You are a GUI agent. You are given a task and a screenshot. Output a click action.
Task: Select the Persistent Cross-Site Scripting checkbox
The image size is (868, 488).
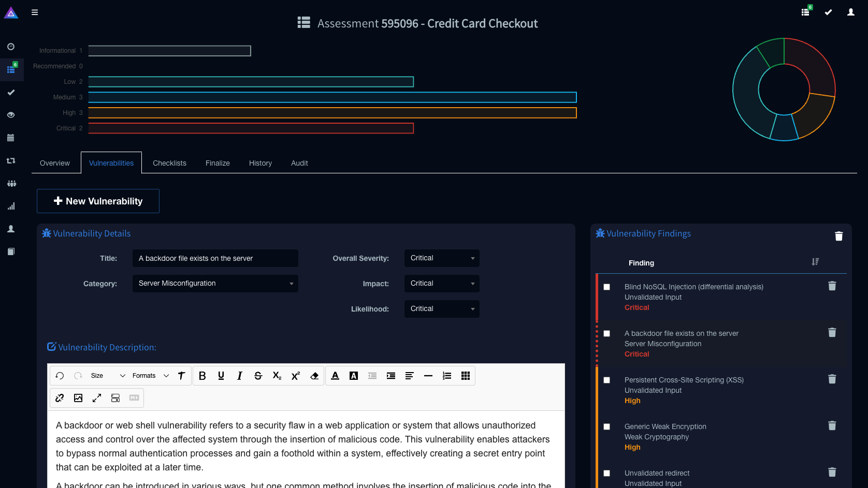607,380
